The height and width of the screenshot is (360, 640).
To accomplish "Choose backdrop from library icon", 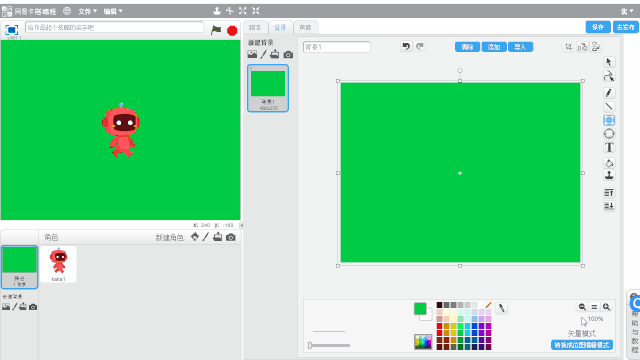I will 252,54.
